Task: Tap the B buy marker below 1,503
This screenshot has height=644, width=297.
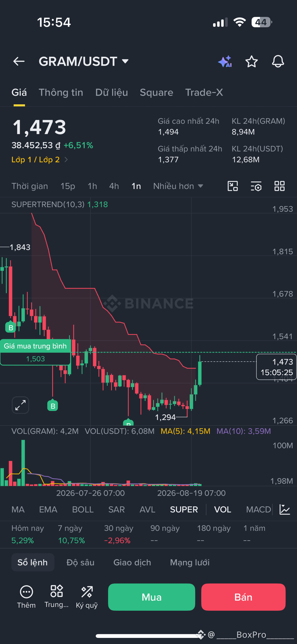Action: (x=53, y=406)
